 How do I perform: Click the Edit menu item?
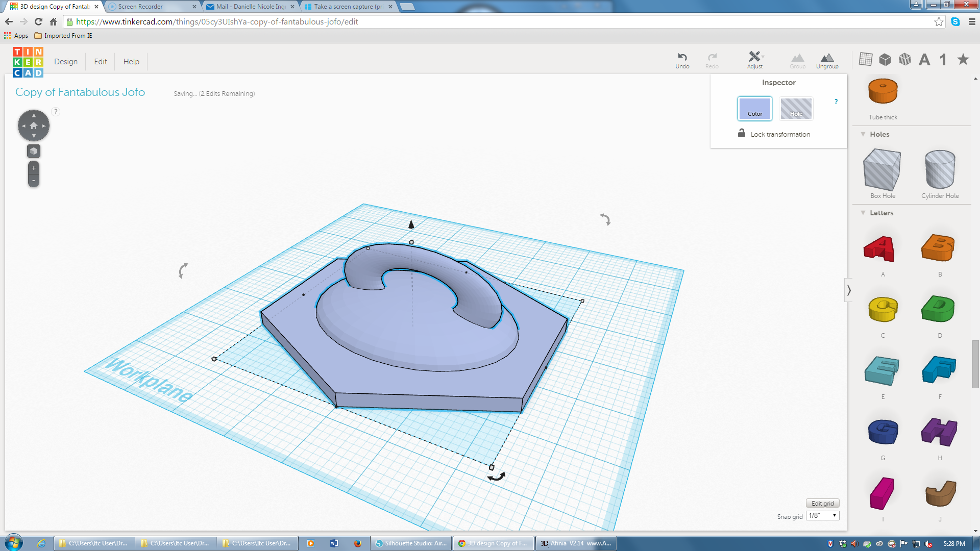(100, 61)
